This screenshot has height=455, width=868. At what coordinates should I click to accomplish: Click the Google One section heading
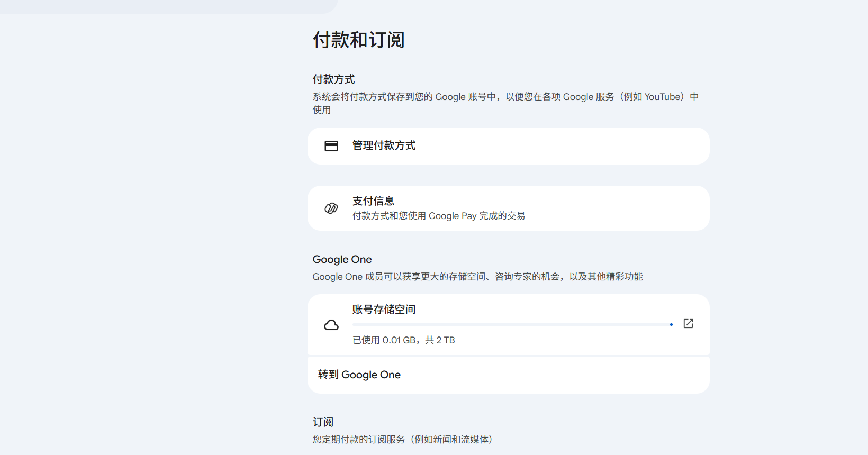pyautogui.click(x=342, y=259)
